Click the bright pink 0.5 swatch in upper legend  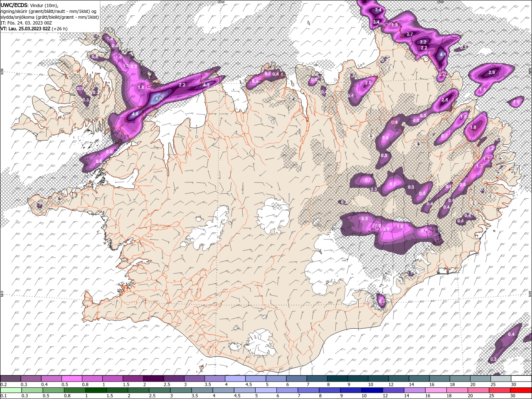pyautogui.click(x=71, y=379)
